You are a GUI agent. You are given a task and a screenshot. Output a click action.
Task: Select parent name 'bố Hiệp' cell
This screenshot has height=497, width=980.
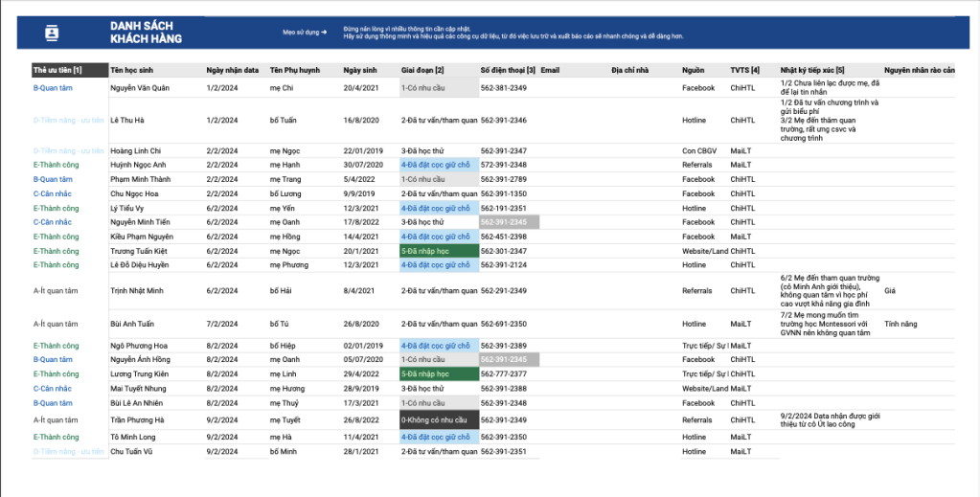point(284,346)
